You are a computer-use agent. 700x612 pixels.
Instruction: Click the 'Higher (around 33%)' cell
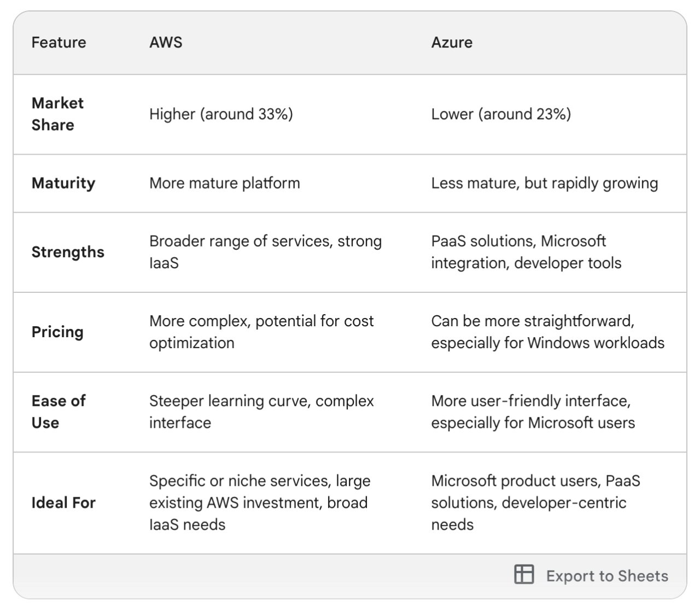pyautogui.click(x=221, y=114)
